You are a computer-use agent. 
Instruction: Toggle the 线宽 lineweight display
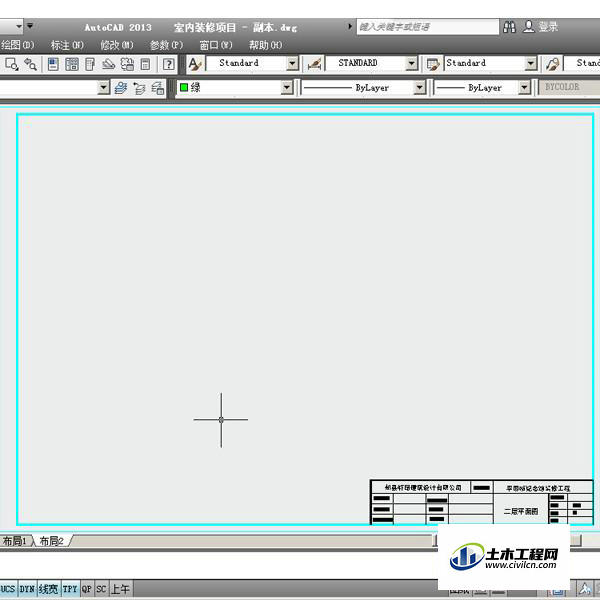point(49,589)
